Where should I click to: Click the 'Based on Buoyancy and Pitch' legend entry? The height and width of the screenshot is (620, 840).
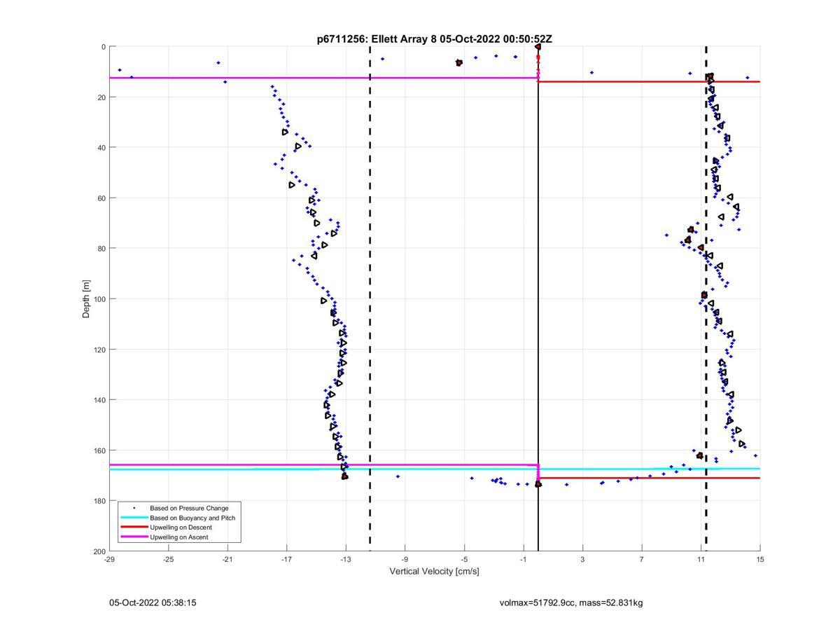[192, 518]
